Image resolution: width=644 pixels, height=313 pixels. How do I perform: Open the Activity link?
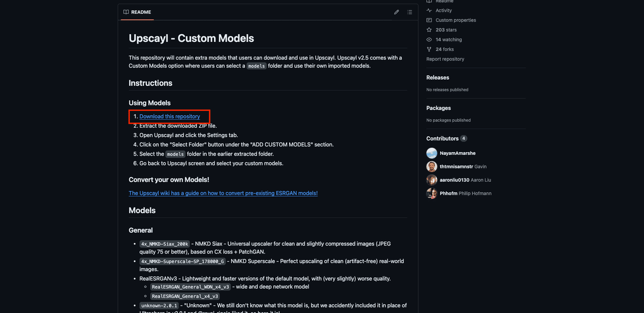[444, 10]
